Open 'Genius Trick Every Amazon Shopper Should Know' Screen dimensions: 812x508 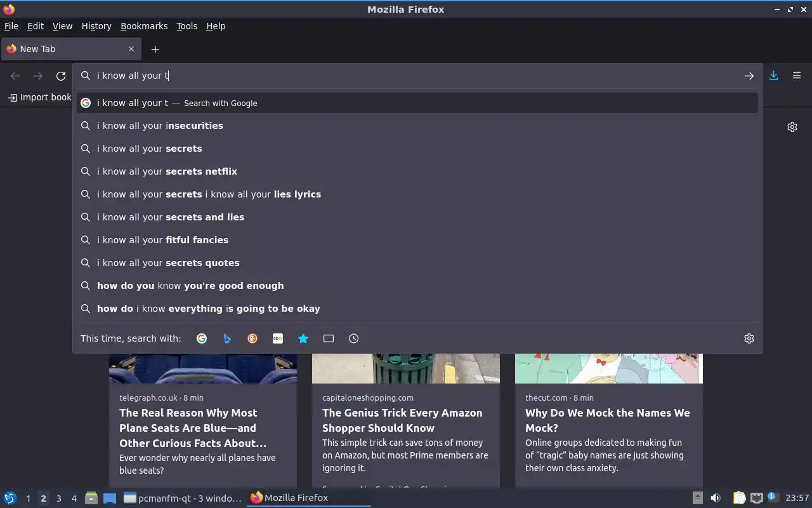402,420
